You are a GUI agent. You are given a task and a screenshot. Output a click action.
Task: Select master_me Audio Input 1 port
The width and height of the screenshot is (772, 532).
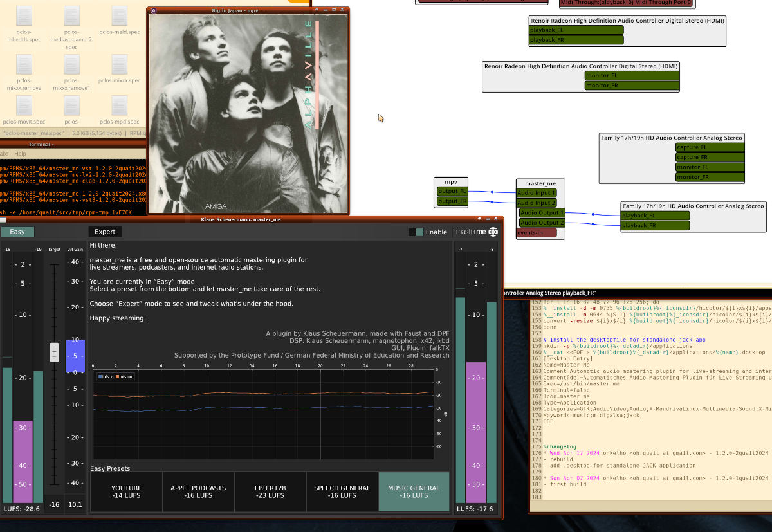537,192
